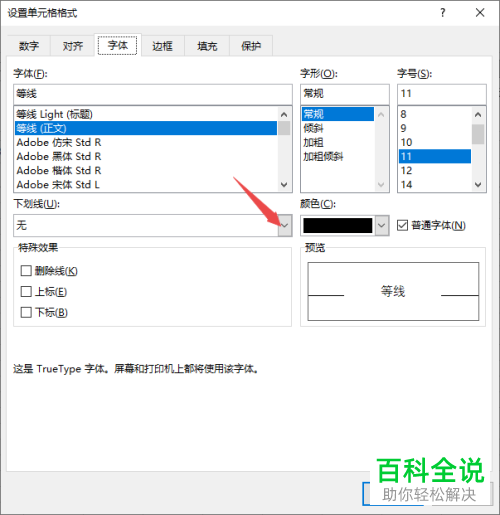The image size is (500, 515).
Task: Select font size 8
Action: 435,114
